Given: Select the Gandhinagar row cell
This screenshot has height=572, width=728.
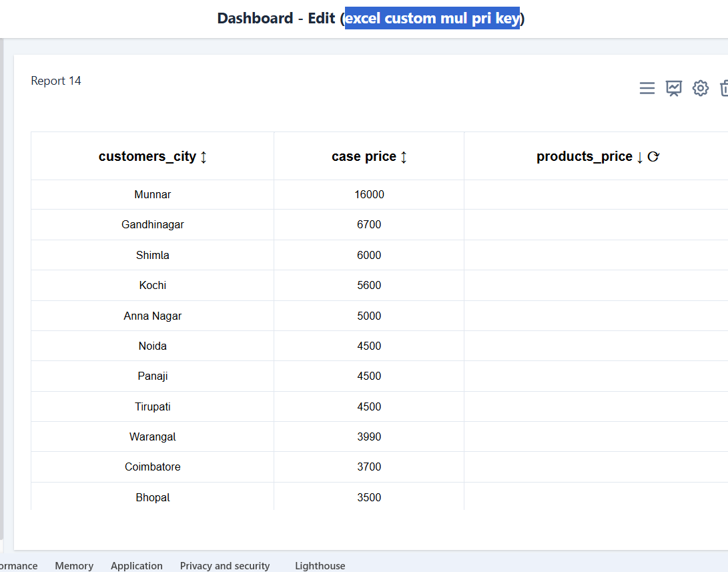Looking at the screenshot, I should pos(153,225).
